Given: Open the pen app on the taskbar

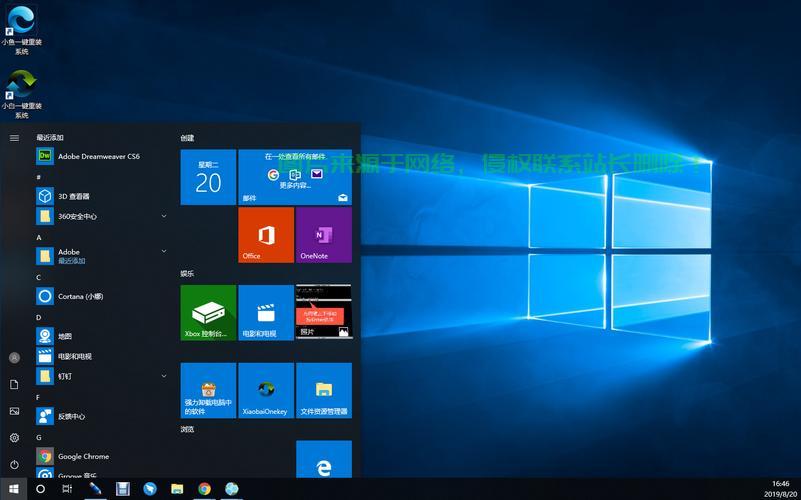Looking at the screenshot, I should [95, 489].
